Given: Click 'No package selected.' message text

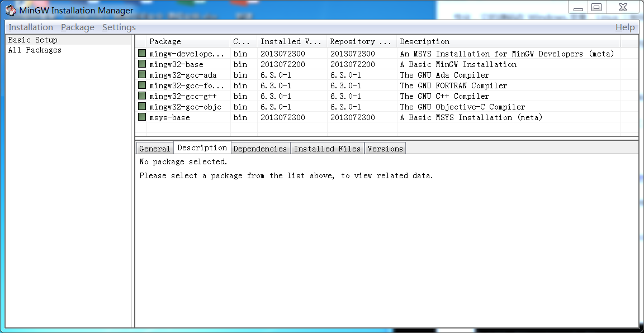Looking at the screenshot, I should click(183, 162).
